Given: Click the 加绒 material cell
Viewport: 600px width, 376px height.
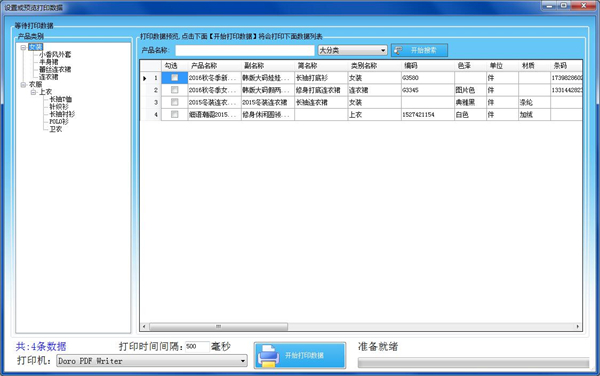Looking at the screenshot, I should coord(535,115).
